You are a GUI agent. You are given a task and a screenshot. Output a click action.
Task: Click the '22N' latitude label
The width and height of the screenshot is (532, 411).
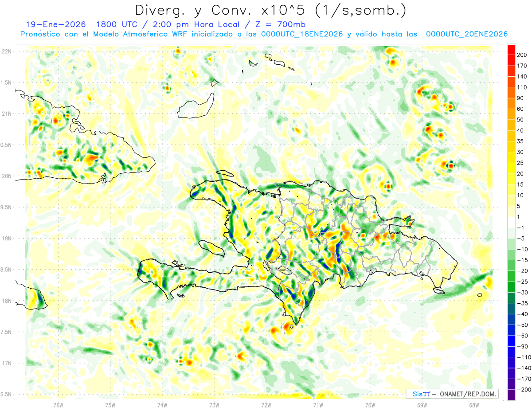click(7, 51)
